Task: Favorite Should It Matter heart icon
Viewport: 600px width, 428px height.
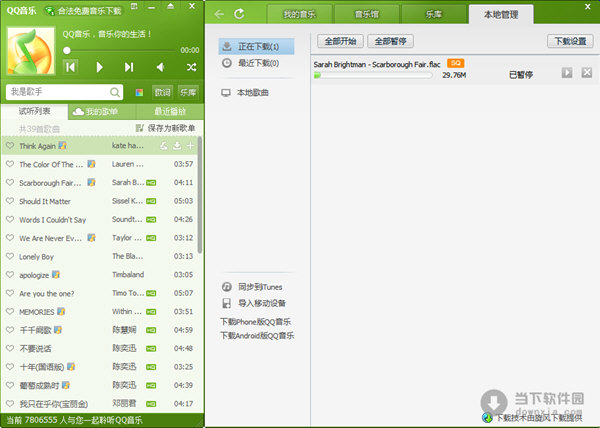Action: click(10, 201)
